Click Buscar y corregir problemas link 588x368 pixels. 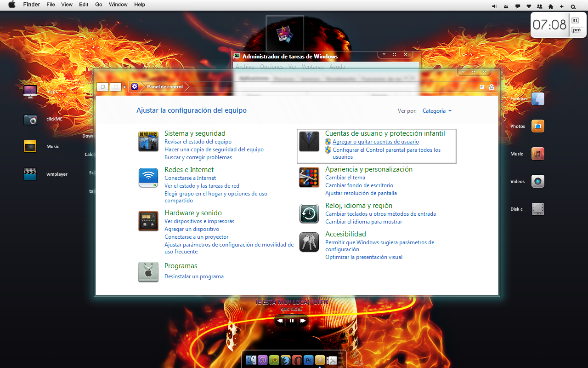click(x=198, y=157)
